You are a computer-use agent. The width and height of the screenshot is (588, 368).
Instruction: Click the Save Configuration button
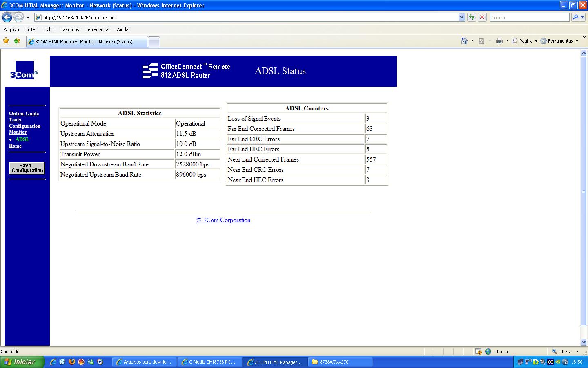click(27, 168)
